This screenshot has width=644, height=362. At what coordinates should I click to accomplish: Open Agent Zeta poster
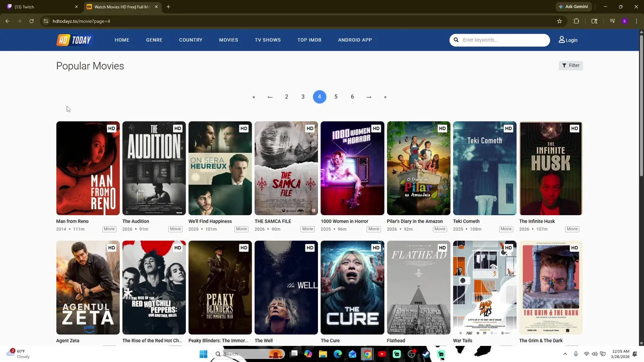(88, 288)
